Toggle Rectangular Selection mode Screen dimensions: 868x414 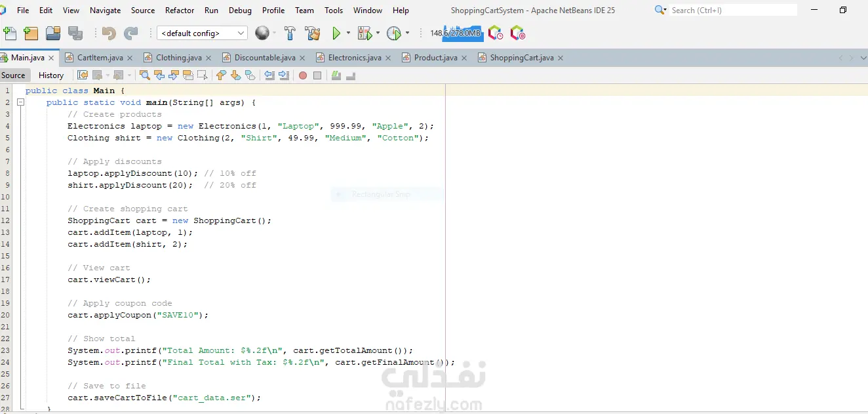(x=203, y=75)
